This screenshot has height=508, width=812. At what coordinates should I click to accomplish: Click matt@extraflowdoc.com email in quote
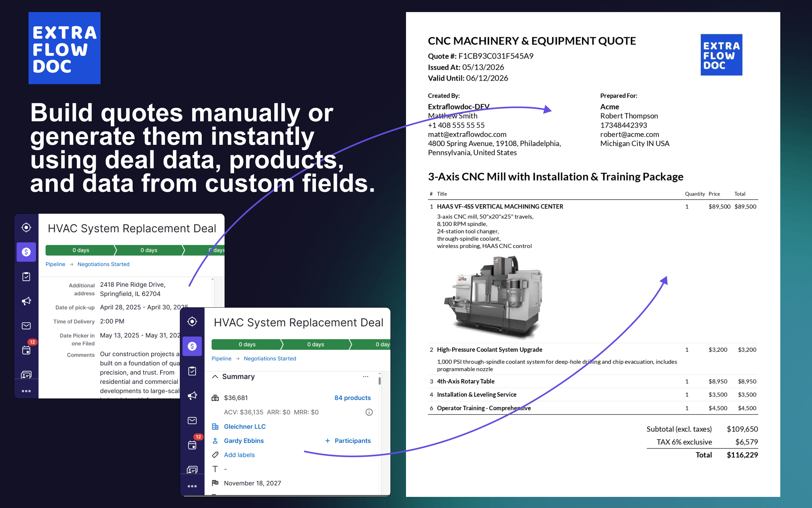pyautogui.click(x=467, y=134)
